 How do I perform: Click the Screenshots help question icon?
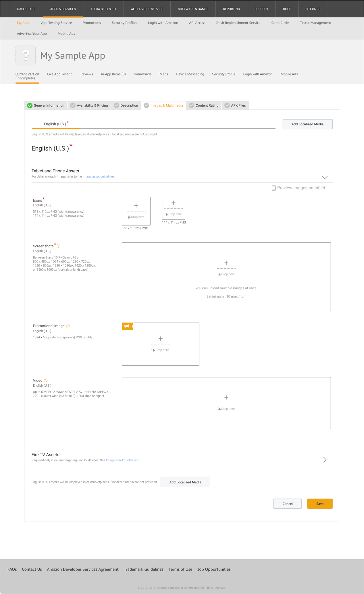pos(59,246)
